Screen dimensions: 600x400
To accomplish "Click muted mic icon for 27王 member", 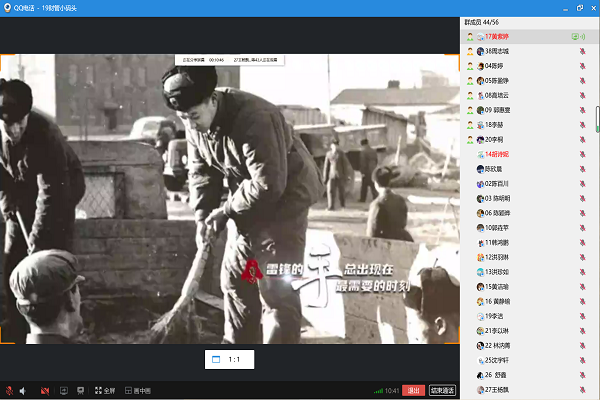I will [582, 390].
